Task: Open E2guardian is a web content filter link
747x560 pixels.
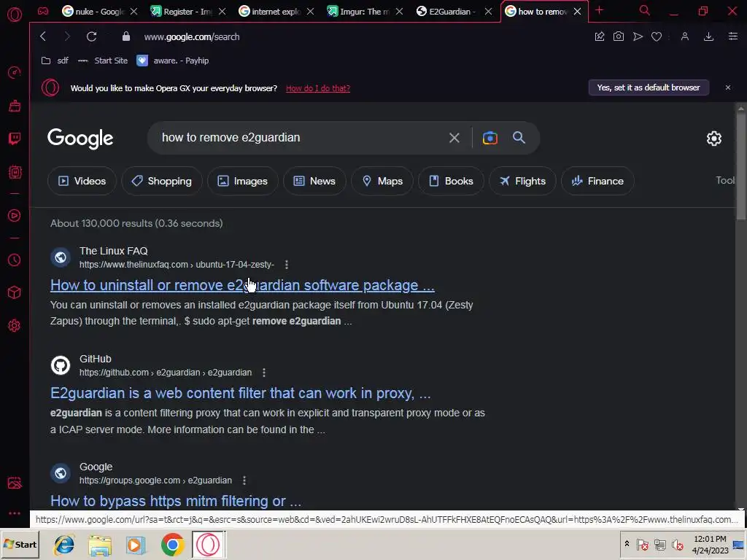Action: click(x=241, y=393)
